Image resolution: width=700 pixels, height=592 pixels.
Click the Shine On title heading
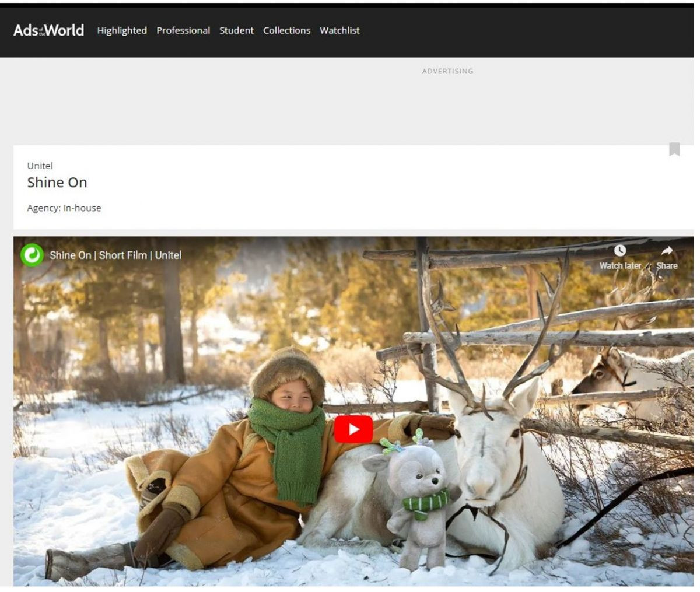click(57, 183)
